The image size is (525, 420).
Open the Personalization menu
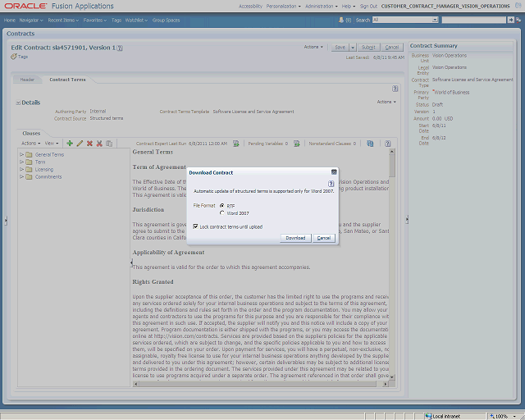(283, 6)
